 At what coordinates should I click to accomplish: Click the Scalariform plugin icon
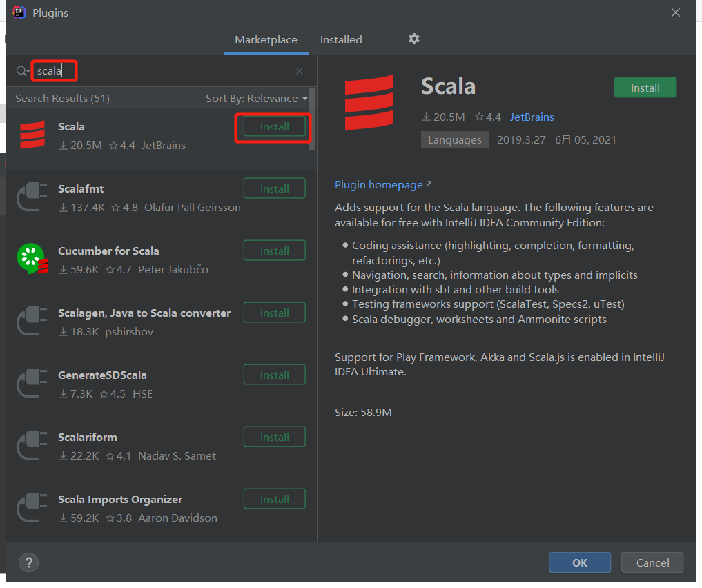click(x=32, y=445)
